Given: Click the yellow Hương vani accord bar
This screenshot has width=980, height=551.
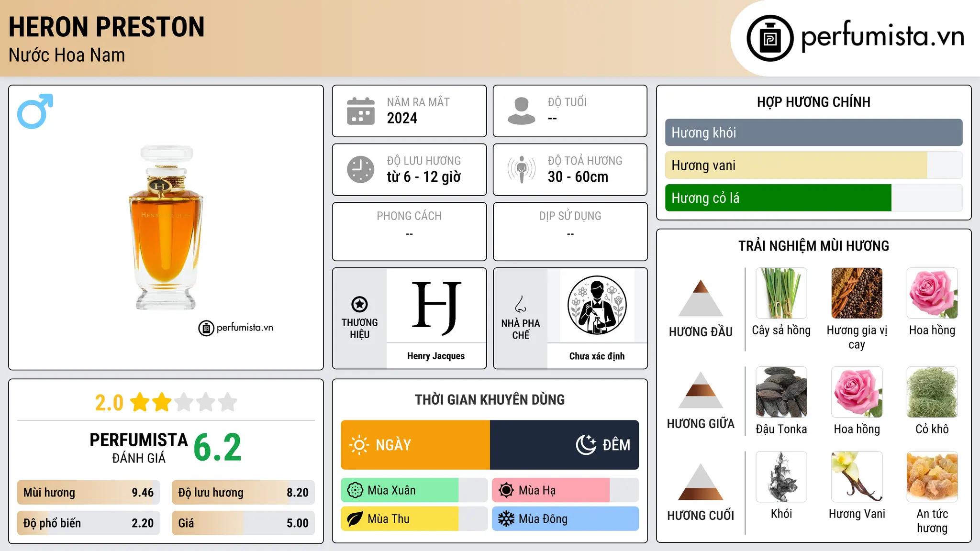Looking at the screenshot, I should click(x=813, y=165).
